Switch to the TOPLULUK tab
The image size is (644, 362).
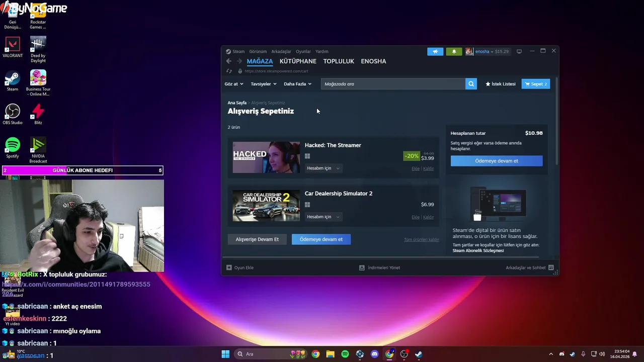[339, 61]
